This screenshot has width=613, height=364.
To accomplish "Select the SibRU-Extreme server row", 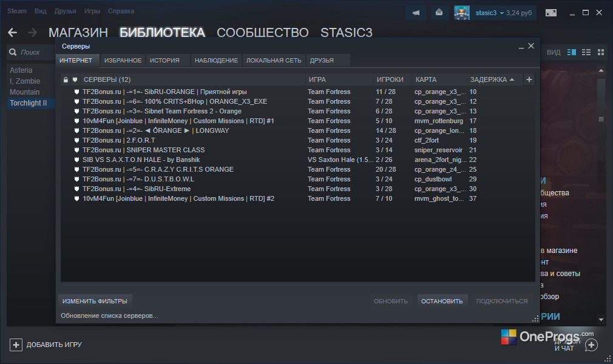I will tap(298, 189).
